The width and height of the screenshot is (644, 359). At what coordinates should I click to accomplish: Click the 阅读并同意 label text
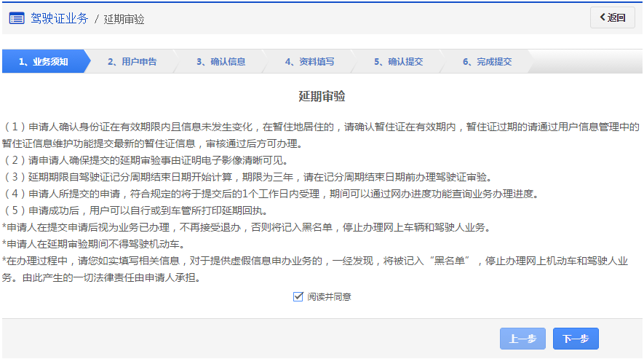[x=329, y=297]
